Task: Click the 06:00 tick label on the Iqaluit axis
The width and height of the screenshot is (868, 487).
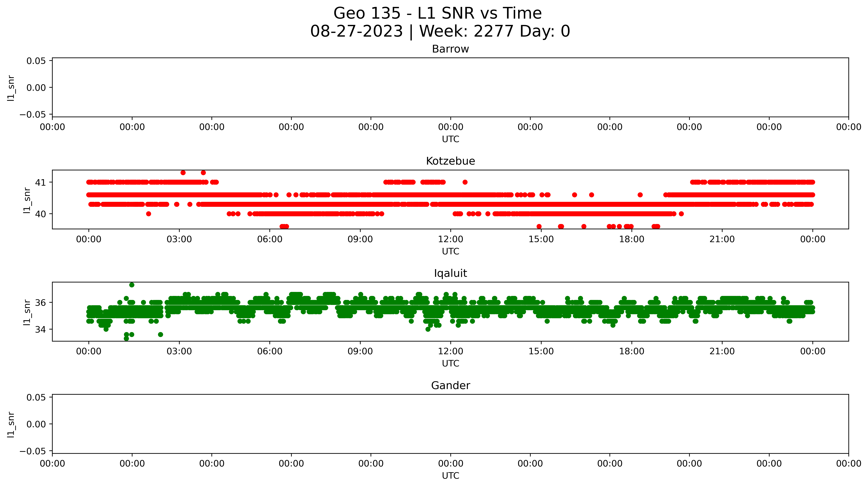Action: [270, 351]
